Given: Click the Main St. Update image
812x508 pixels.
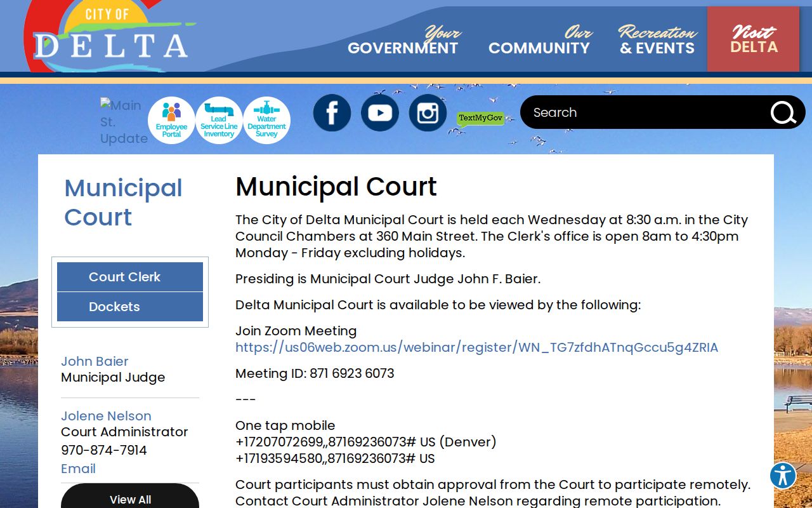Looking at the screenshot, I should pyautogui.click(x=124, y=121).
